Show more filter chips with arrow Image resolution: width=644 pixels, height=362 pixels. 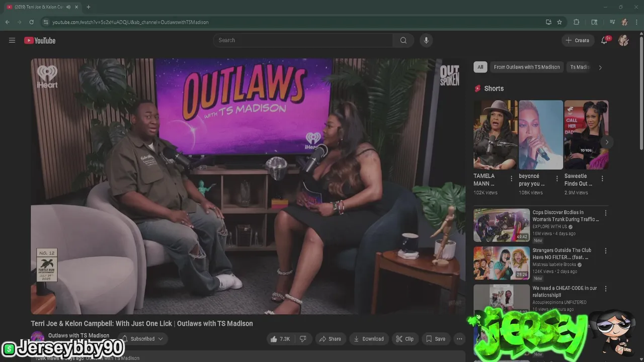(600, 67)
